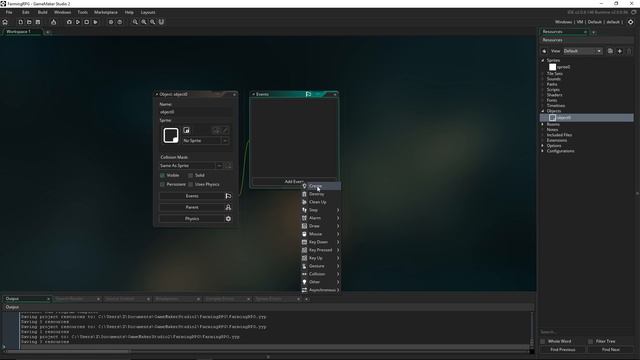Click the Resources Search field

tap(587, 332)
